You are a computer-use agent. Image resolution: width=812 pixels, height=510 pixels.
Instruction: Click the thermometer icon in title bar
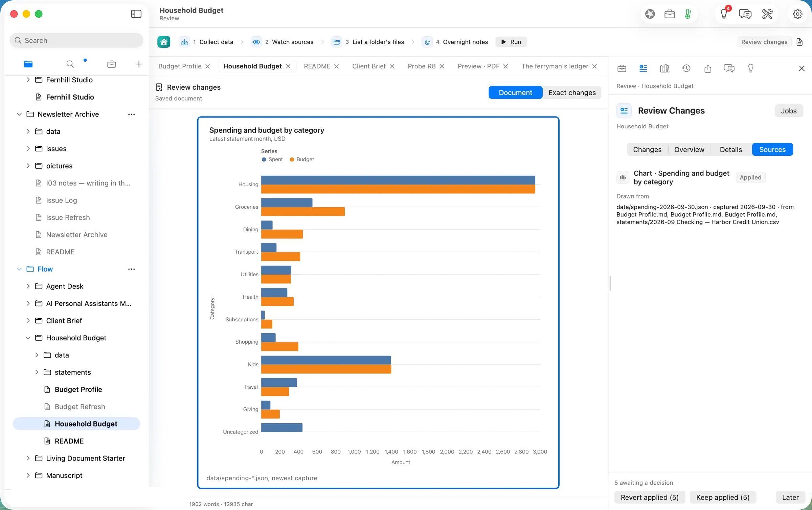click(688, 14)
